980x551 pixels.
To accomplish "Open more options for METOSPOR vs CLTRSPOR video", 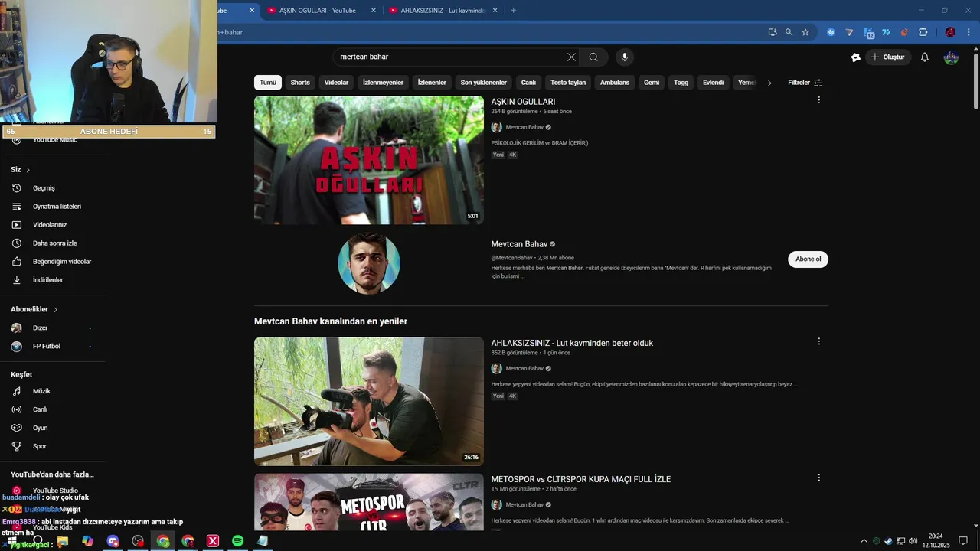I will (x=818, y=478).
